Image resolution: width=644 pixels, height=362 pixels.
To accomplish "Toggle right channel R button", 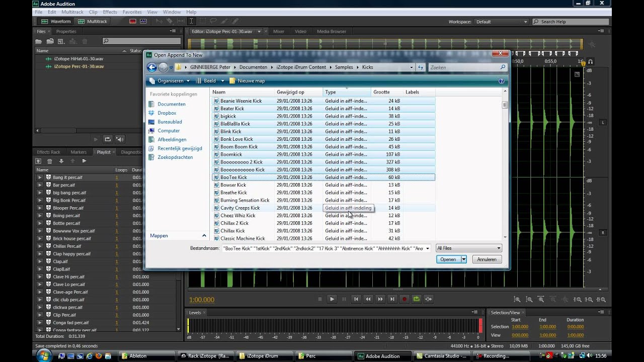I will pos(603,233).
